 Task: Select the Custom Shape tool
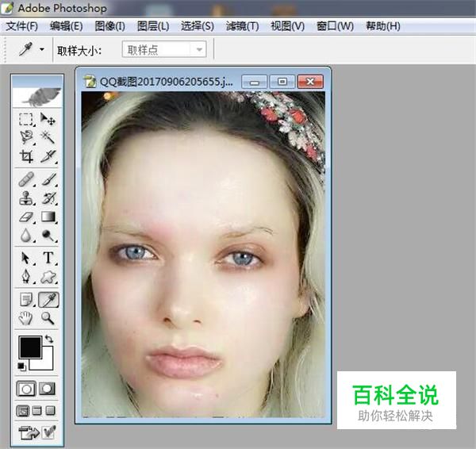click(48, 277)
